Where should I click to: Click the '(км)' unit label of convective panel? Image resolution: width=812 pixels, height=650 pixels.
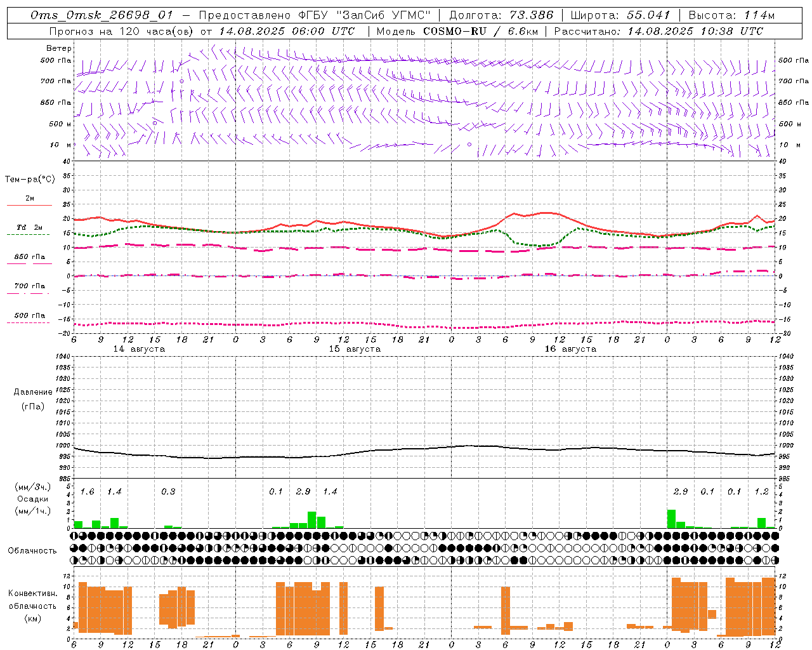(x=32, y=618)
